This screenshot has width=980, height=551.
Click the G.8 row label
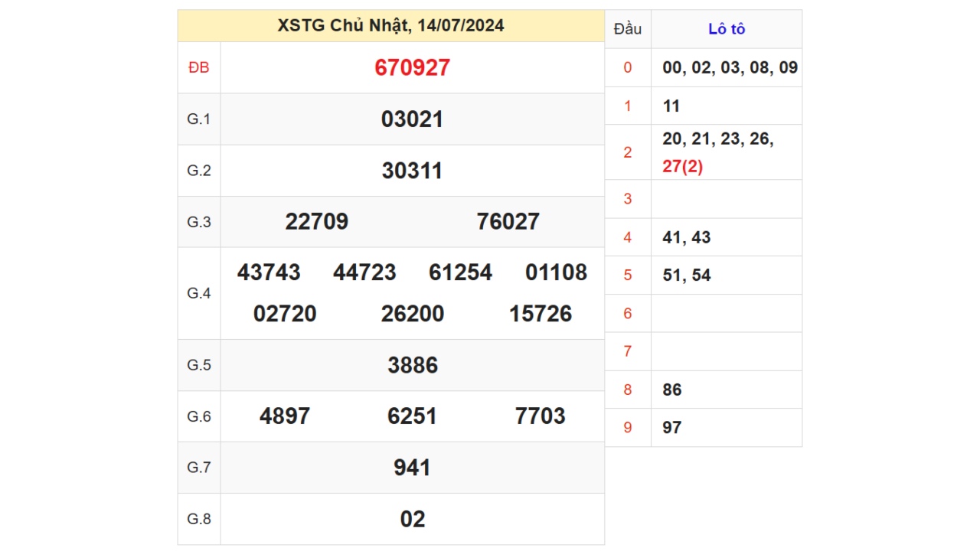[x=199, y=519]
